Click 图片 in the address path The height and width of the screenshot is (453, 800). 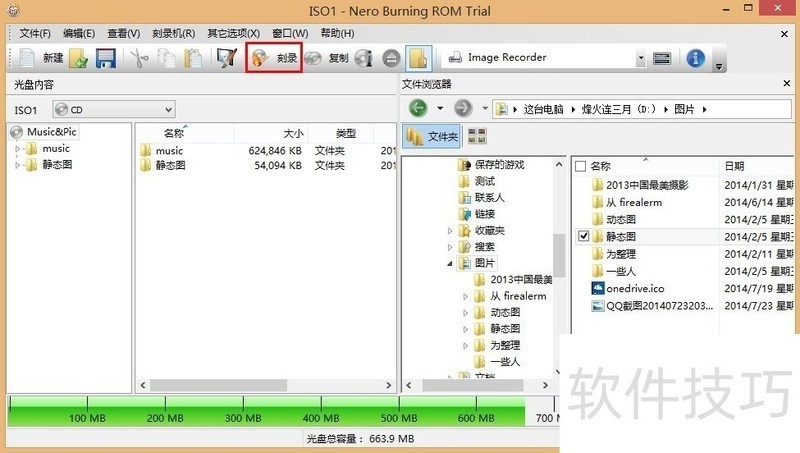(684, 109)
